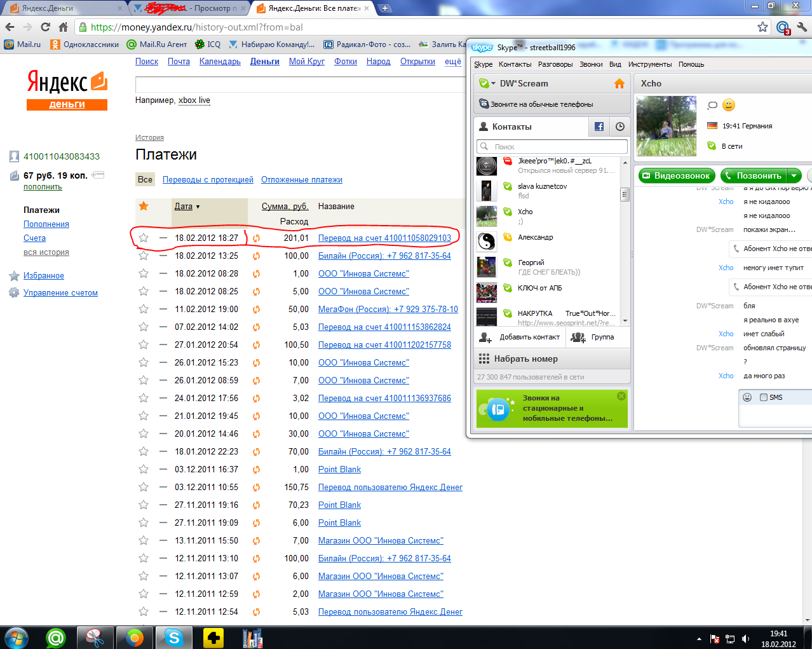Click the Mail.ru extension icon in toolbar
This screenshot has width=812, height=649.
[783, 27]
